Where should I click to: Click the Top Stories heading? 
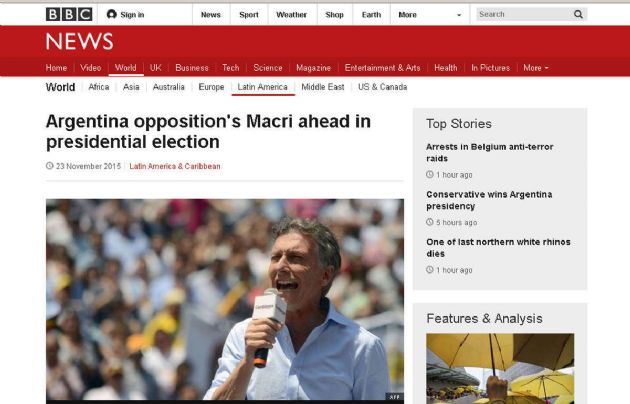(x=459, y=124)
